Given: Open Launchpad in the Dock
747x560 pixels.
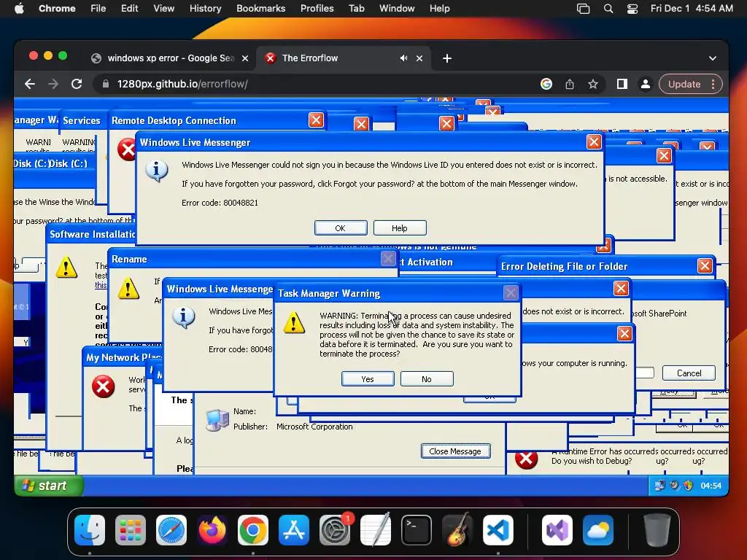Looking at the screenshot, I should (x=131, y=530).
